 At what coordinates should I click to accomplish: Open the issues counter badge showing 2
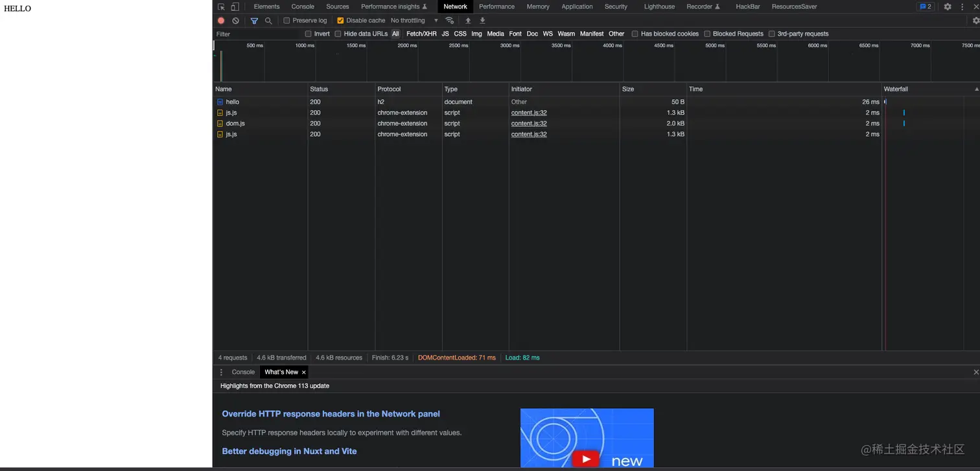[x=925, y=6]
